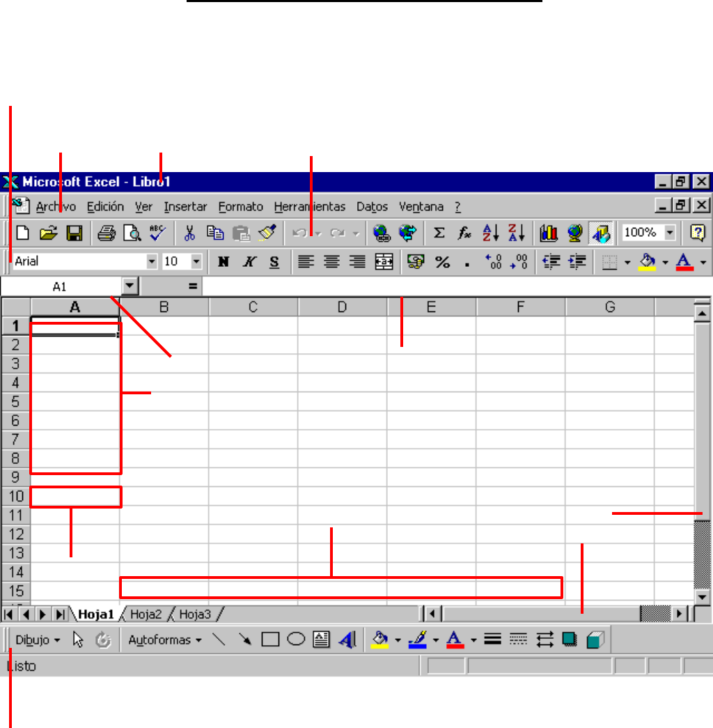713x728 pixels.
Task: Expand the Arial font name dropdown
Action: pyautogui.click(x=152, y=262)
